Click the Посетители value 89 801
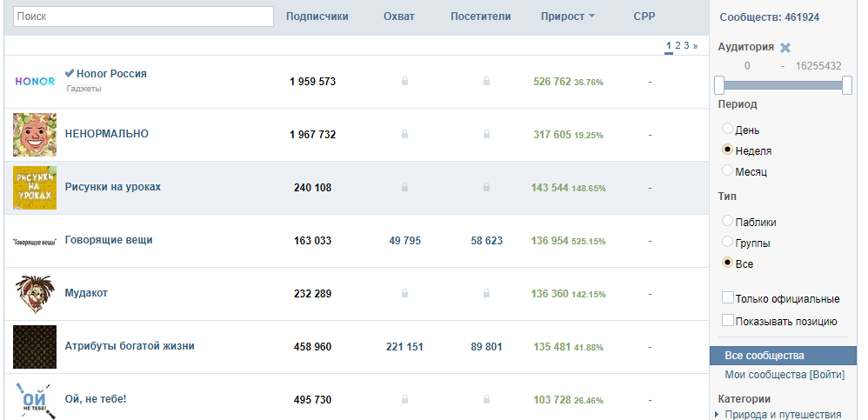 click(486, 347)
